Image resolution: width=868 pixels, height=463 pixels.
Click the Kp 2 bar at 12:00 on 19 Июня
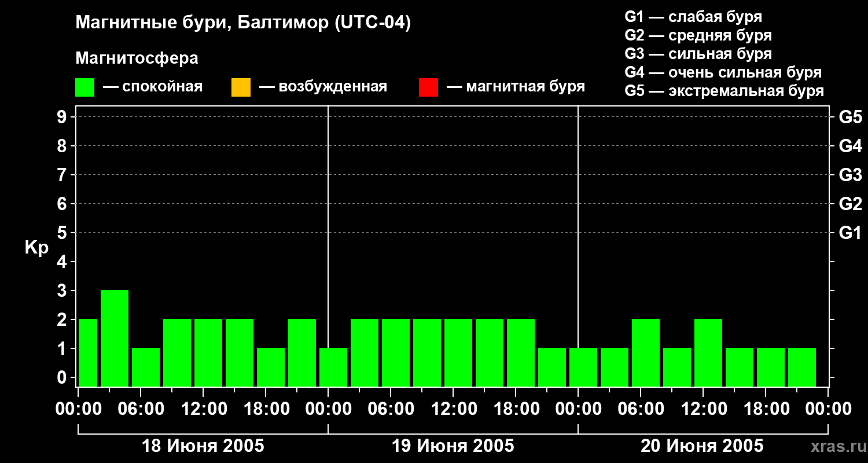pyautogui.click(x=458, y=352)
